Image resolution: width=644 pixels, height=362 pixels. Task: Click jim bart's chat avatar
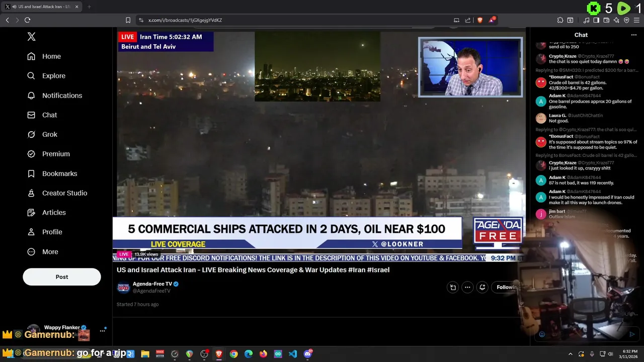pyautogui.click(x=541, y=214)
